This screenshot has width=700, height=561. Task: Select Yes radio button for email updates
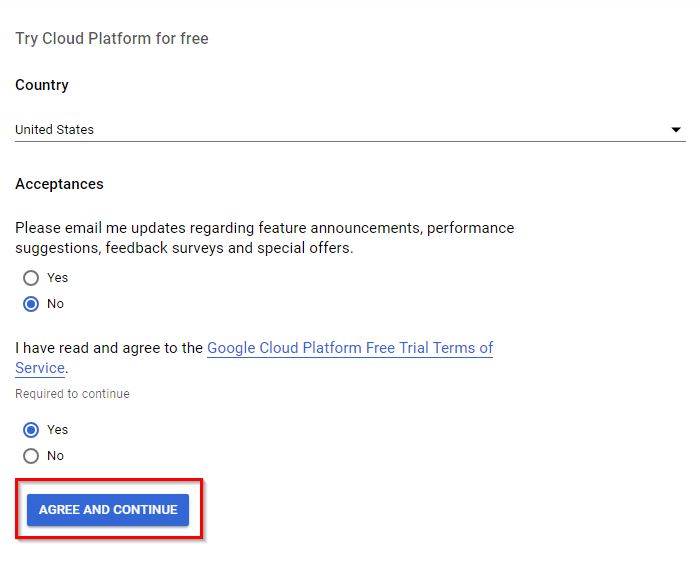[31, 278]
